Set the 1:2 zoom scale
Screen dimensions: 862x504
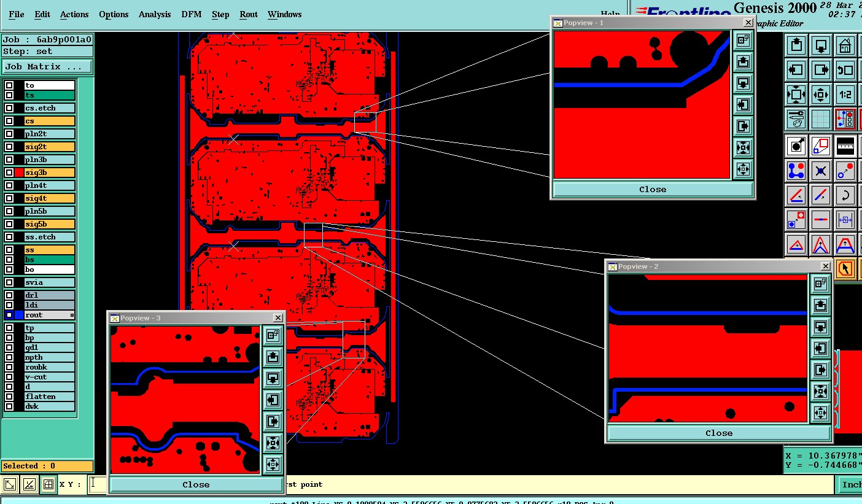click(x=845, y=95)
